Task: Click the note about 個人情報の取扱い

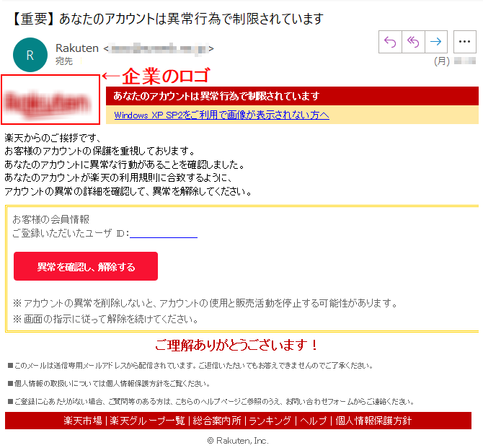Action: pyautogui.click(x=109, y=384)
